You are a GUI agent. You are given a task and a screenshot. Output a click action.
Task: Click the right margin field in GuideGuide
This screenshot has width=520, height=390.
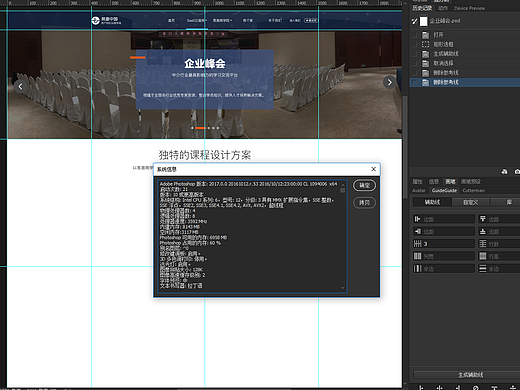pyautogui.click(x=444, y=231)
